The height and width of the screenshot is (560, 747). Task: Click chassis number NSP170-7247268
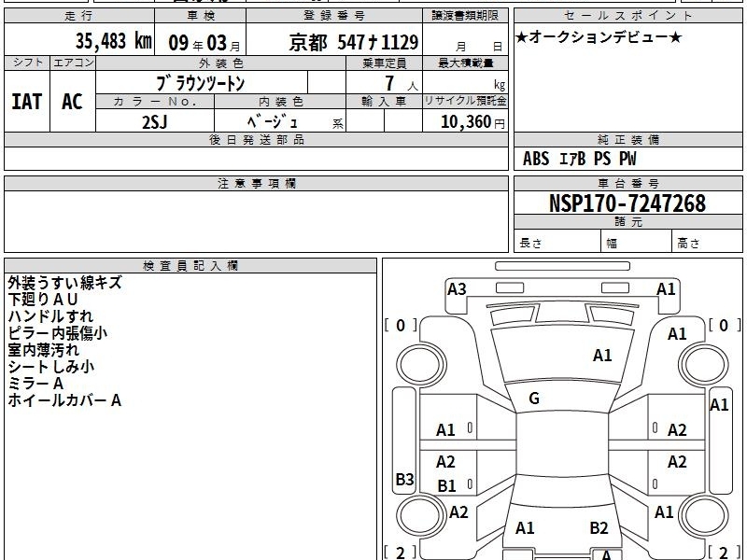(627, 203)
